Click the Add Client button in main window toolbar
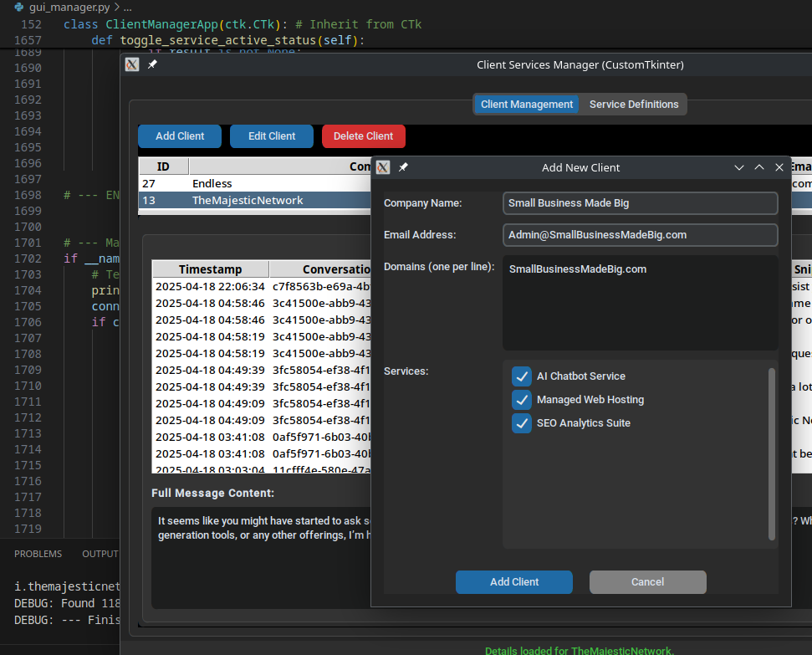 [x=180, y=136]
